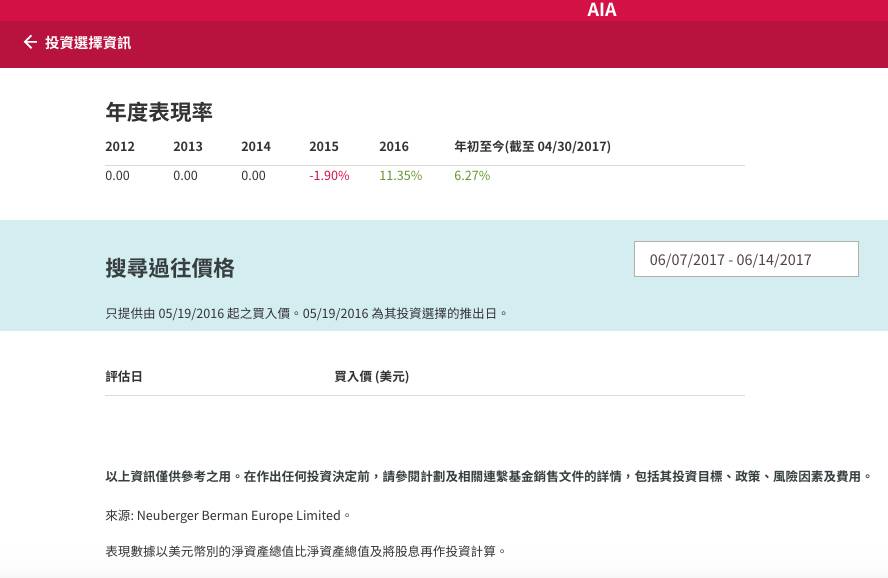Image resolution: width=888 pixels, height=578 pixels.
Task: Select the 年度表現率 section heading
Action: 159,113
